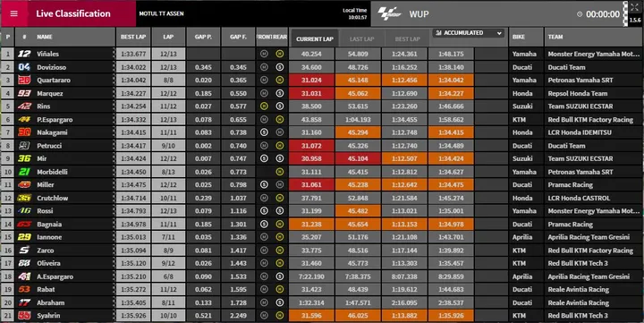This screenshot has height=323, width=644.
Task: Click the session timer clock icon
Action: point(580,14)
